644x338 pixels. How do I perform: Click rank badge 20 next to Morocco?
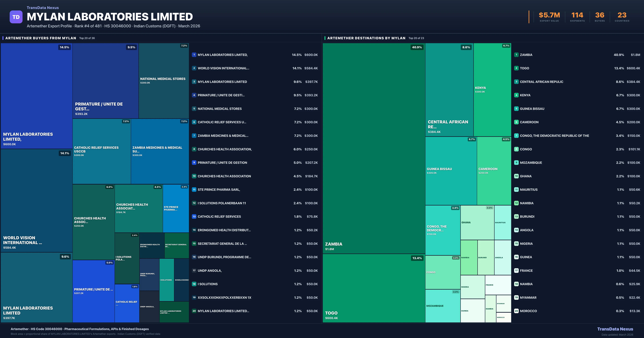pyautogui.click(x=516, y=311)
